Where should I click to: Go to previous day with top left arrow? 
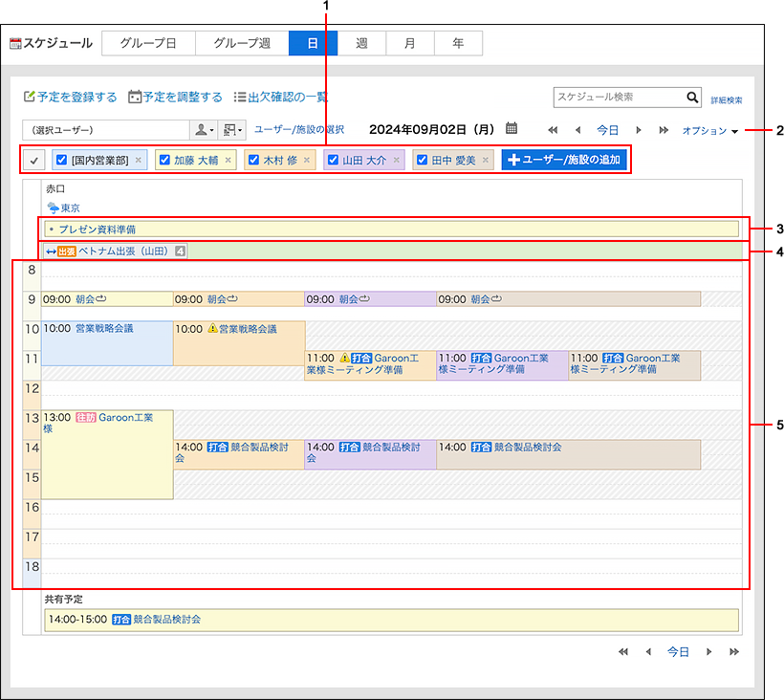578,130
